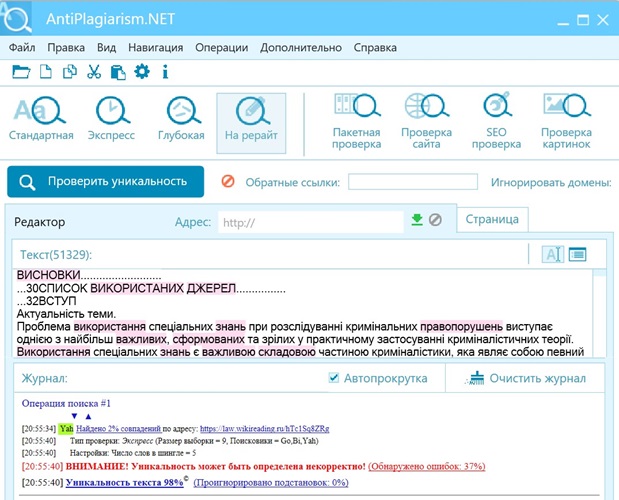Image resolution: width=619 pixels, height=500 pixels.
Task: Click the Проигнорировано подстановок: 0% link
Action: click(271, 482)
